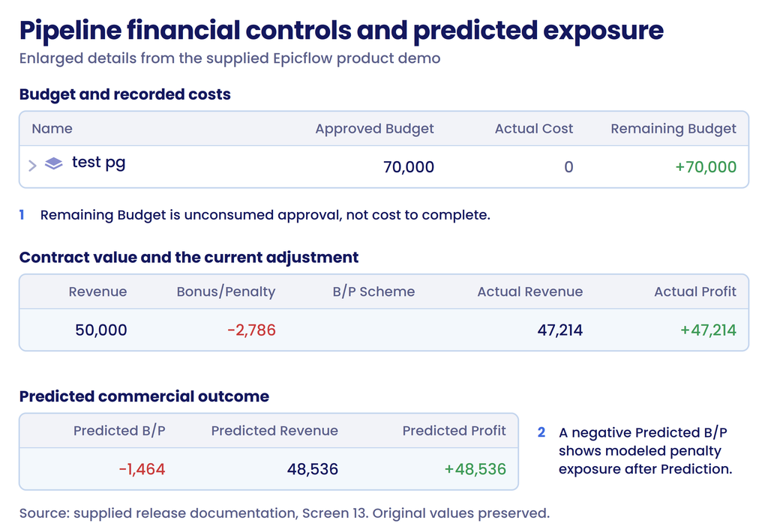The height and width of the screenshot is (532, 768).
Task: Click the Actual Profit column header
Action: pyautogui.click(x=695, y=291)
